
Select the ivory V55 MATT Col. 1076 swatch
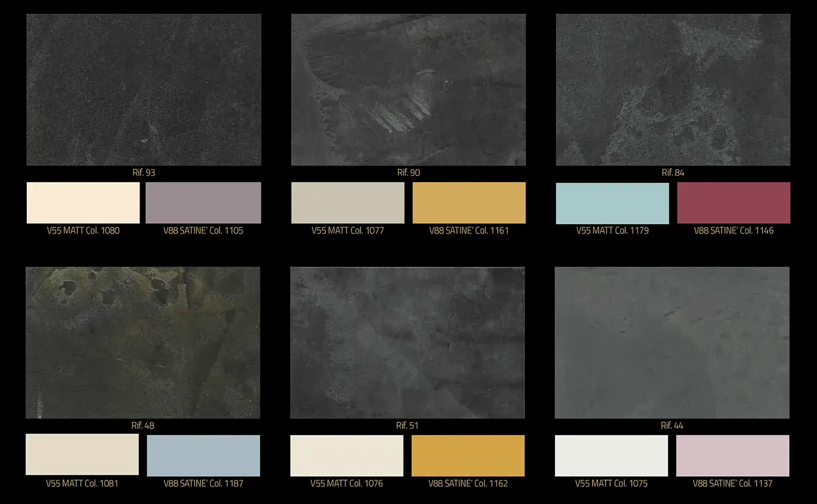(347, 456)
